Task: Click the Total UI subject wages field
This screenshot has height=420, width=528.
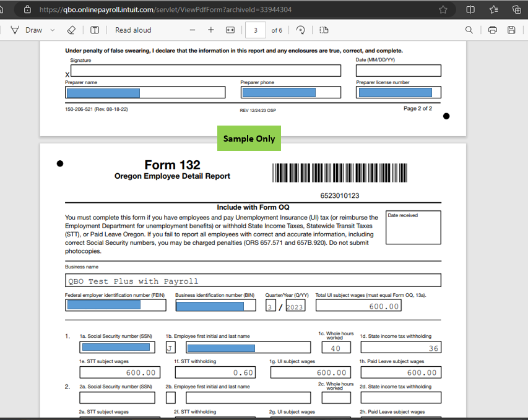Action: click(358, 306)
